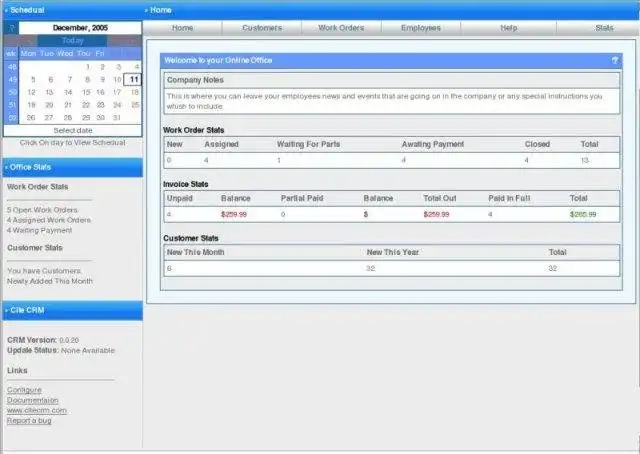This screenshot has width=640, height=454.
Task: Click the Report a bug link
Action: coord(29,421)
